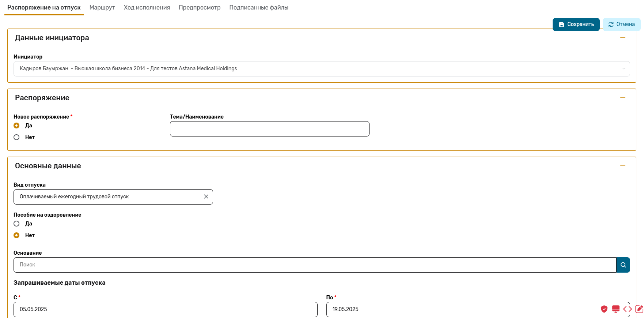Click the Данные инициатора heading
Viewport: 644px width, 318px height.
coord(52,38)
